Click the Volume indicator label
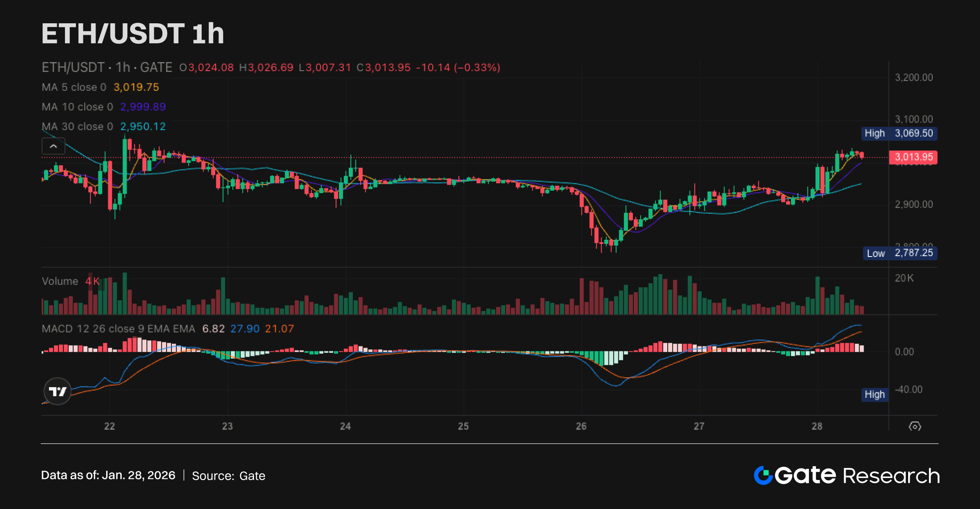Screen dimensions: 980x509 60,281
